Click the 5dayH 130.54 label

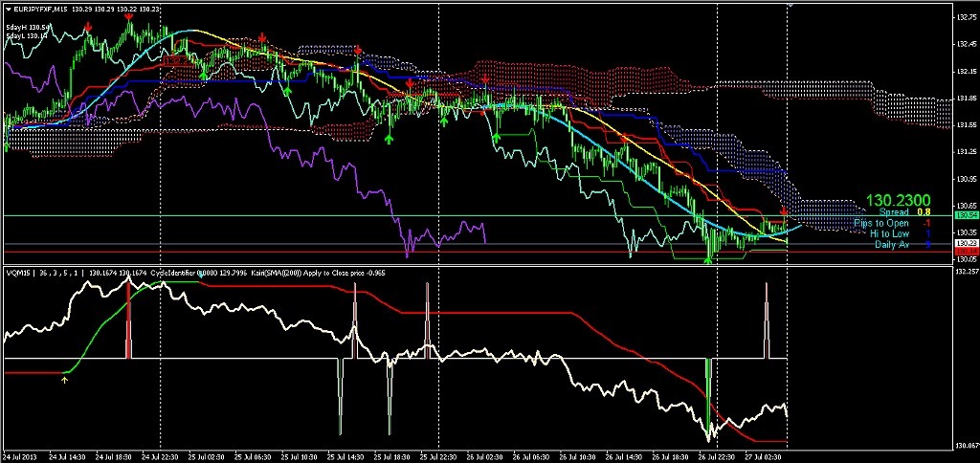27,28
